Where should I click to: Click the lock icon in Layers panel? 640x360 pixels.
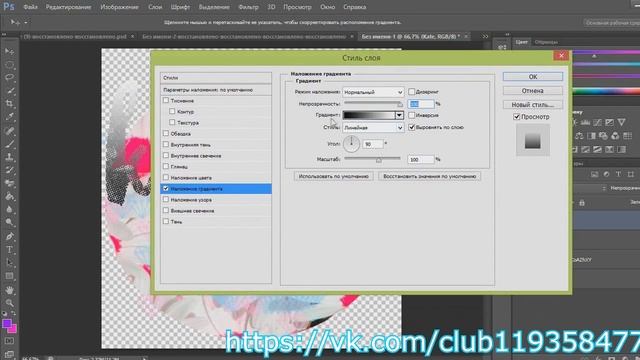point(582,202)
